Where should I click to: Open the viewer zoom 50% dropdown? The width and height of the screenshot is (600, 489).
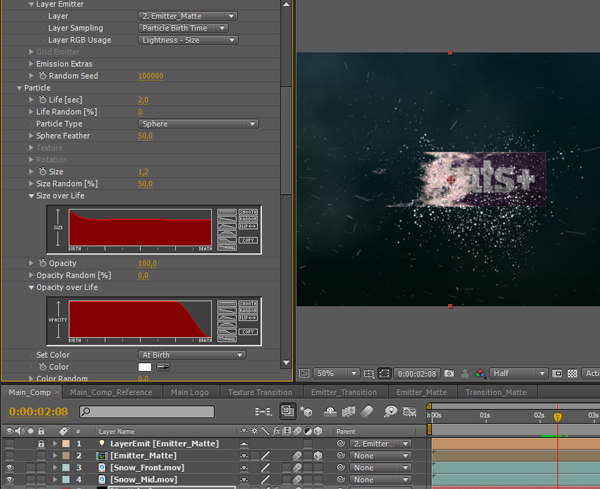(x=334, y=373)
